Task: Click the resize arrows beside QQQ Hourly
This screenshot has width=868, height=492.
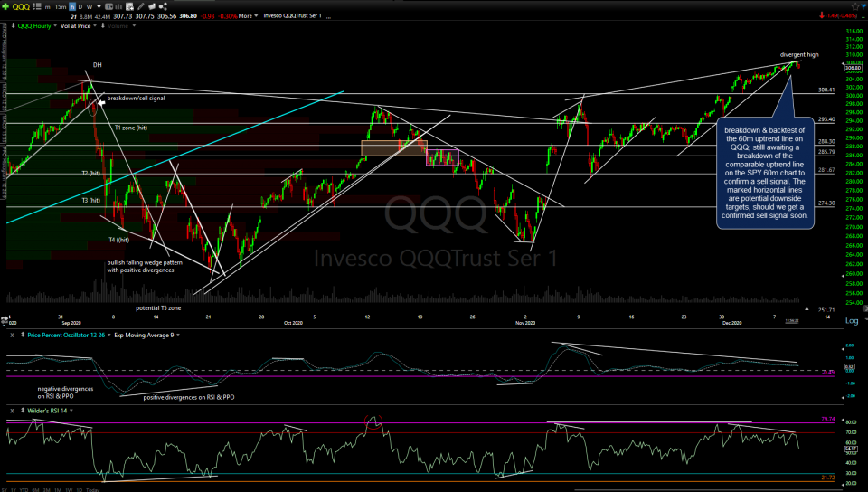Action: pyautogui.click(x=14, y=25)
